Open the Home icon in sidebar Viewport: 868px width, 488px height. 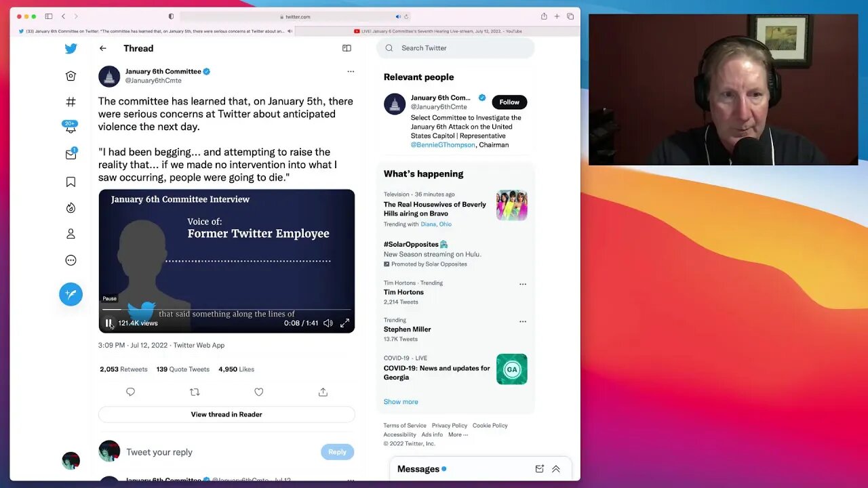click(71, 76)
